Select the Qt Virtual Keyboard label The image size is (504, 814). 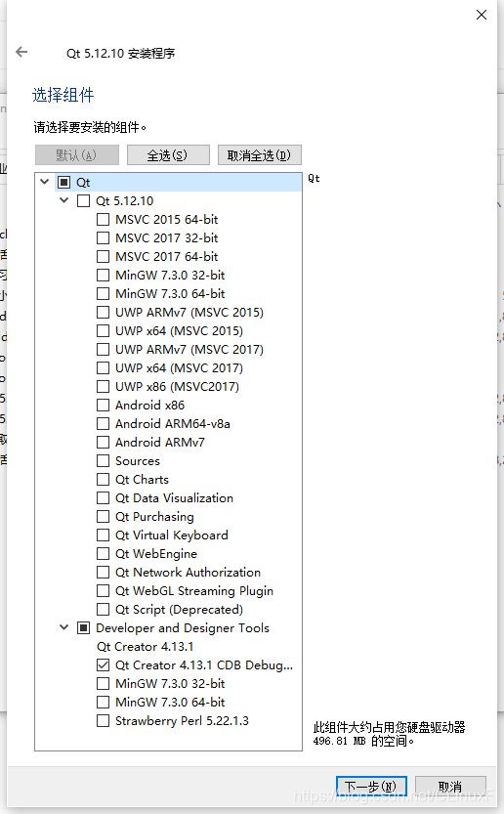pos(172,536)
